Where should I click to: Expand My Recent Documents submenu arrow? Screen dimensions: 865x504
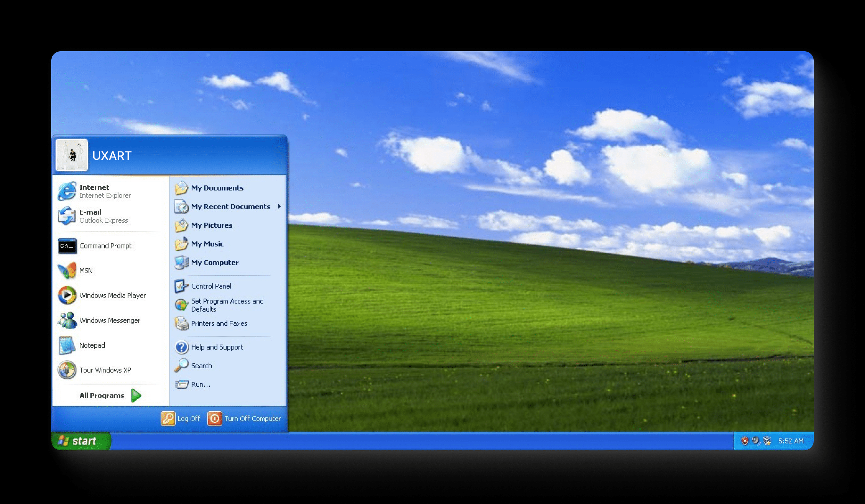[279, 207]
